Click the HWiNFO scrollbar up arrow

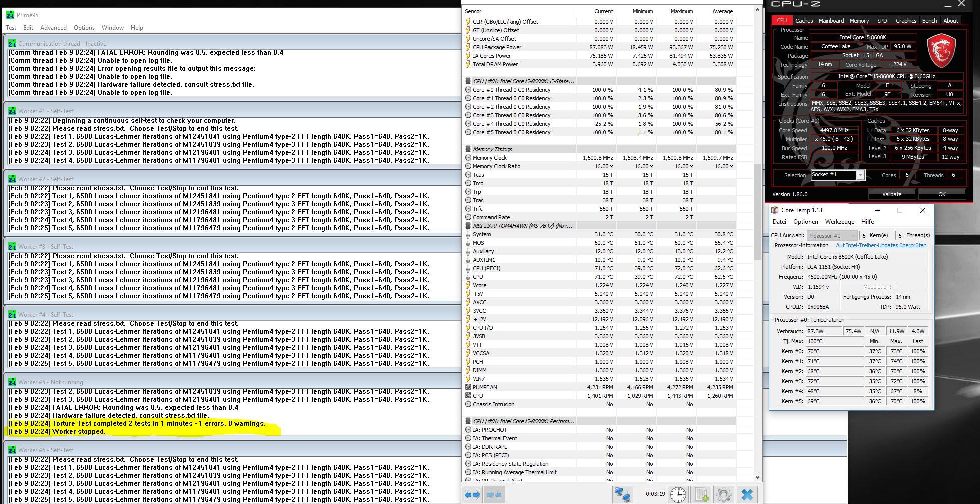(x=757, y=10)
